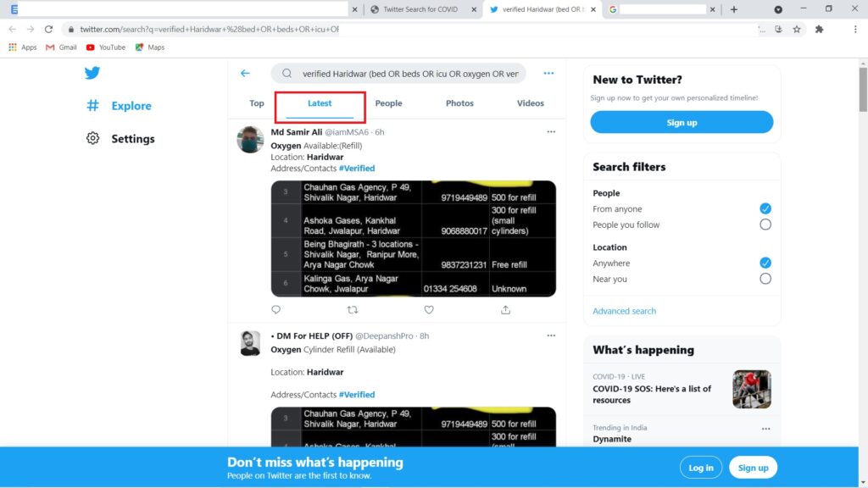
Task: Select People you follow filter
Action: click(x=765, y=225)
